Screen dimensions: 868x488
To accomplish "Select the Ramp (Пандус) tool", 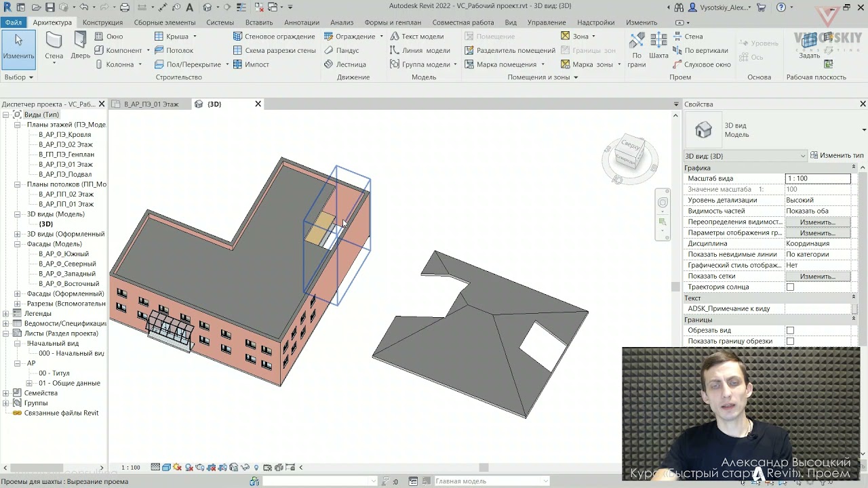I will [x=341, y=50].
